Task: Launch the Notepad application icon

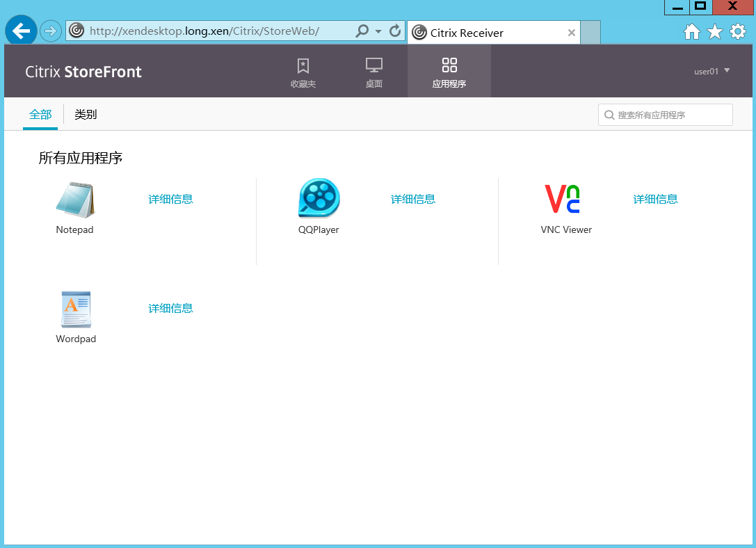Action: coord(75,200)
